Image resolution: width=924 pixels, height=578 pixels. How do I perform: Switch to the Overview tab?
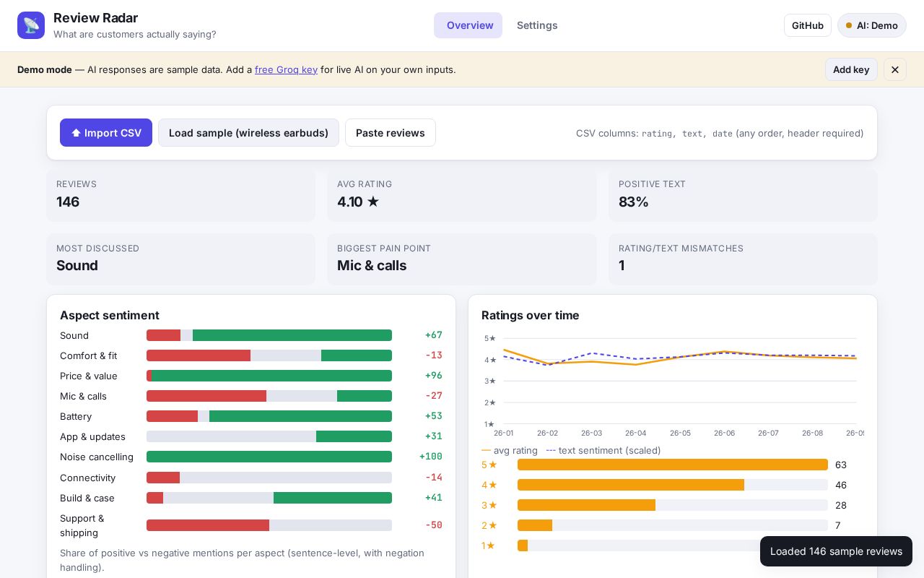tap(468, 25)
